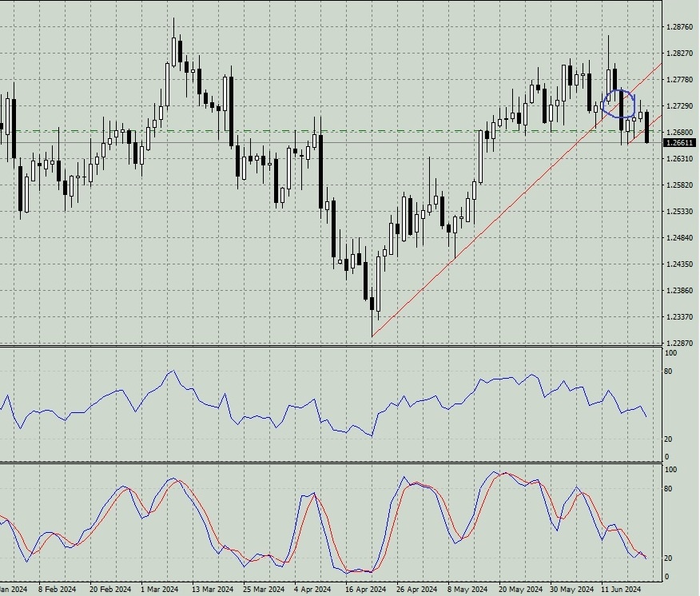Click level 20 in the bottom stochastic panel
700x596 pixels.
pos(668,558)
